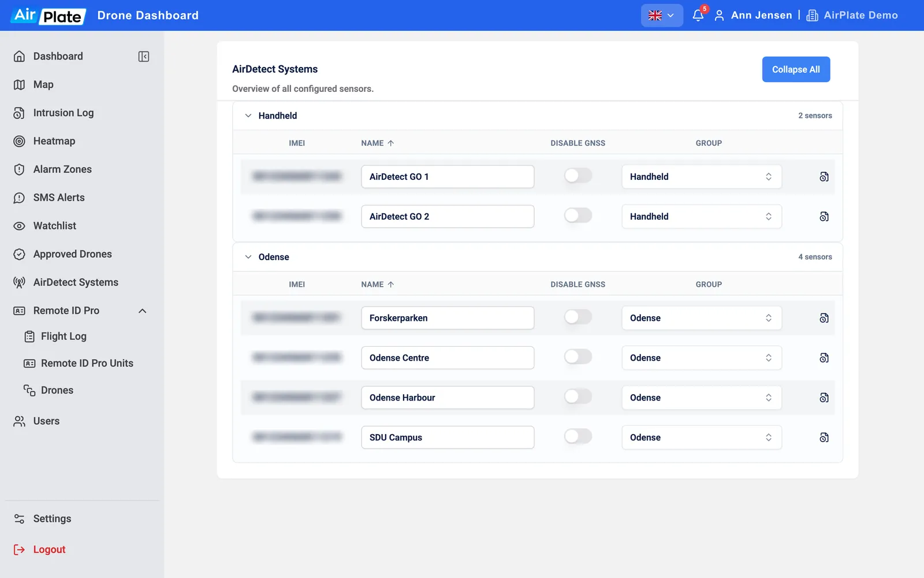The image size is (924, 578).
Task: Click the AirPlate Demo organization icon
Action: pyautogui.click(x=812, y=16)
